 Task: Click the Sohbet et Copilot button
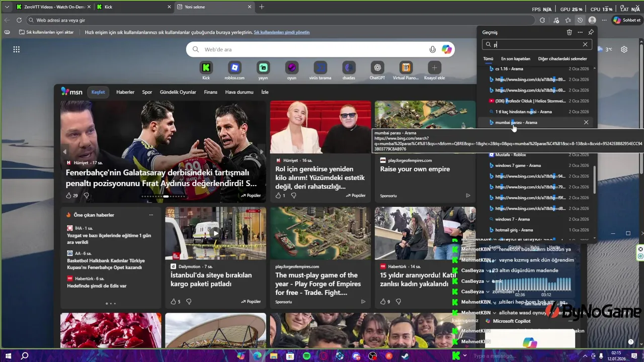click(627, 20)
